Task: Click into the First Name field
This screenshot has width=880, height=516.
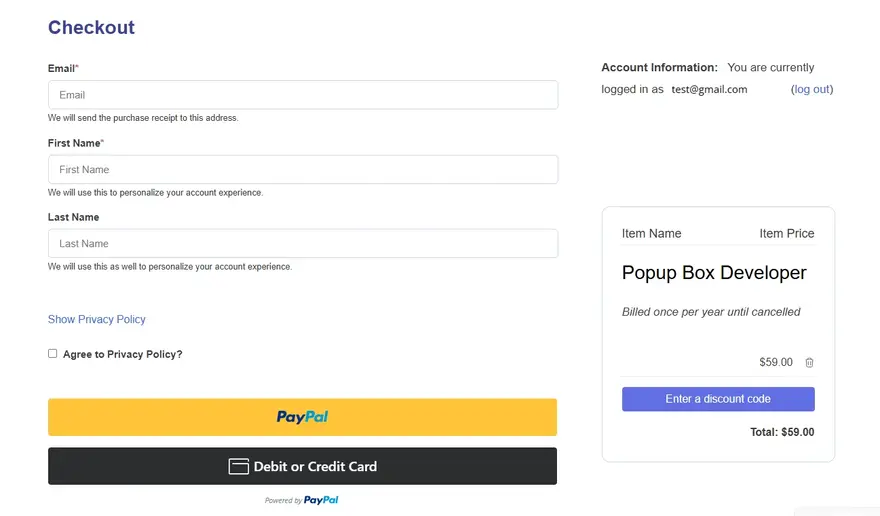Action: click(x=302, y=170)
